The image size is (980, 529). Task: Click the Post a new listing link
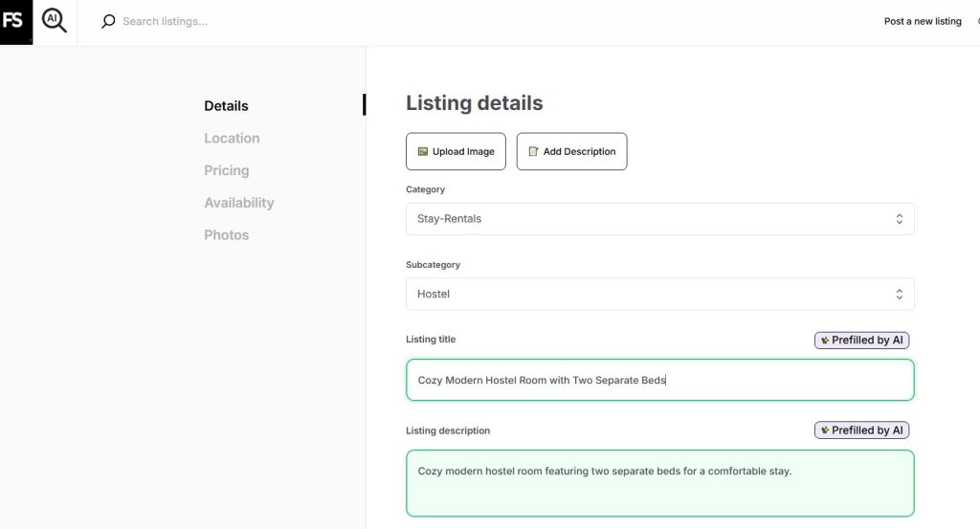(922, 21)
